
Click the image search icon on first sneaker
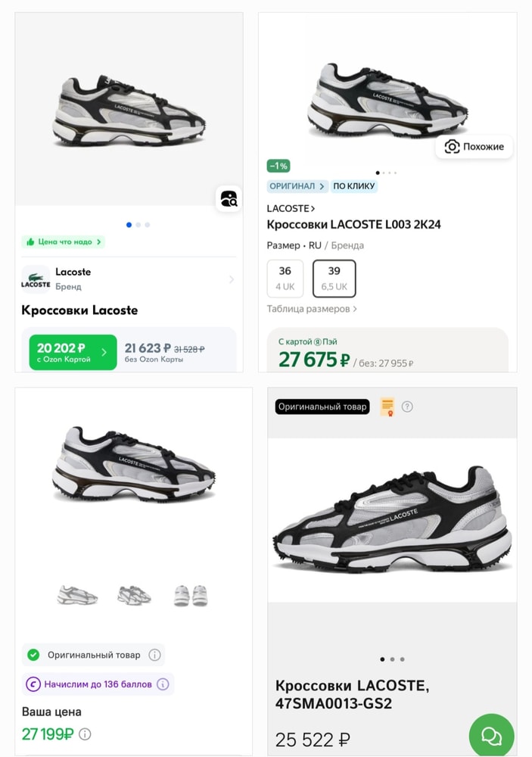click(229, 198)
